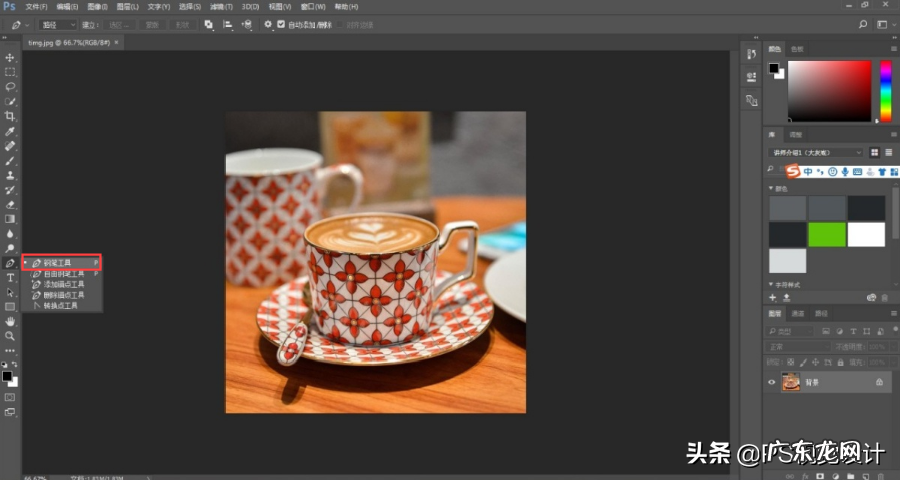Open the 滤镜(T) menu
This screenshot has height=480, width=900.
click(219, 6)
